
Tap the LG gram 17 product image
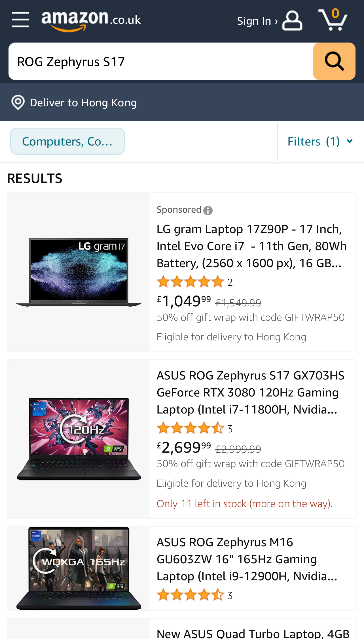click(x=79, y=272)
